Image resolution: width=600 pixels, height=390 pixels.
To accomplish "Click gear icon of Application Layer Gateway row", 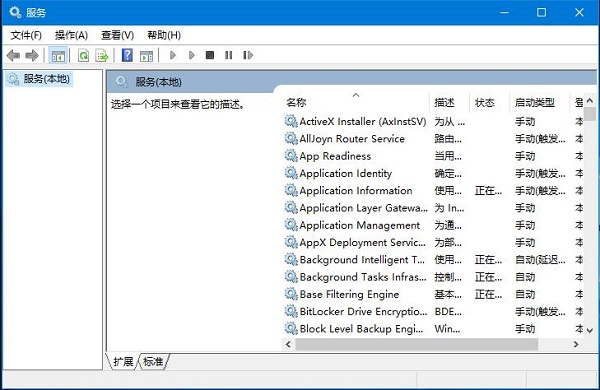I will 291,208.
